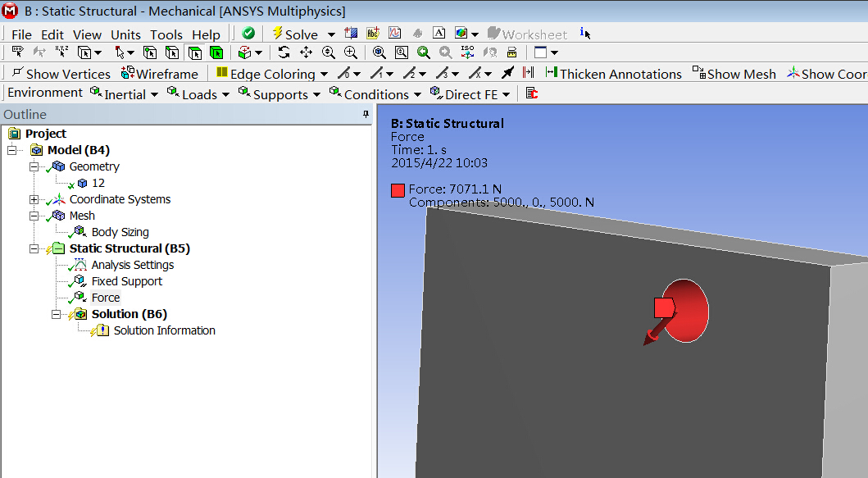Select the Zoom tool
The width and height of the screenshot is (868, 478).
click(x=329, y=52)
